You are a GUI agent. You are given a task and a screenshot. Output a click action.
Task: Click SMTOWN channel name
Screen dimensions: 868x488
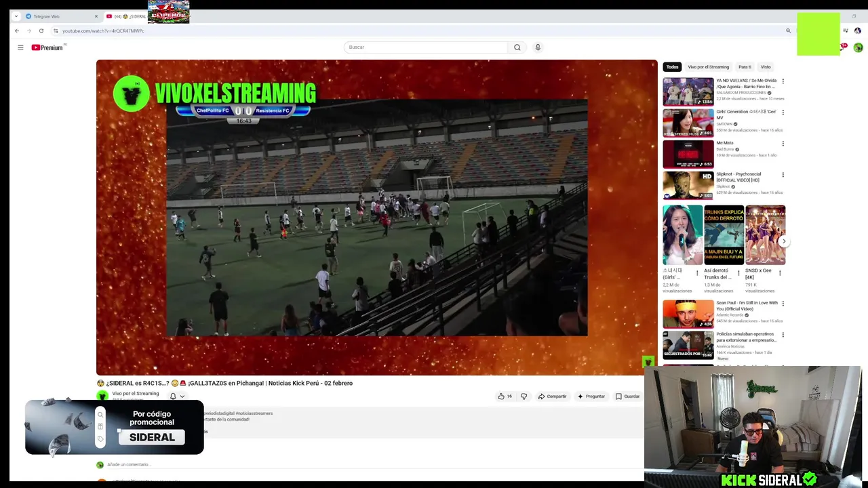(x=724, y=124)
